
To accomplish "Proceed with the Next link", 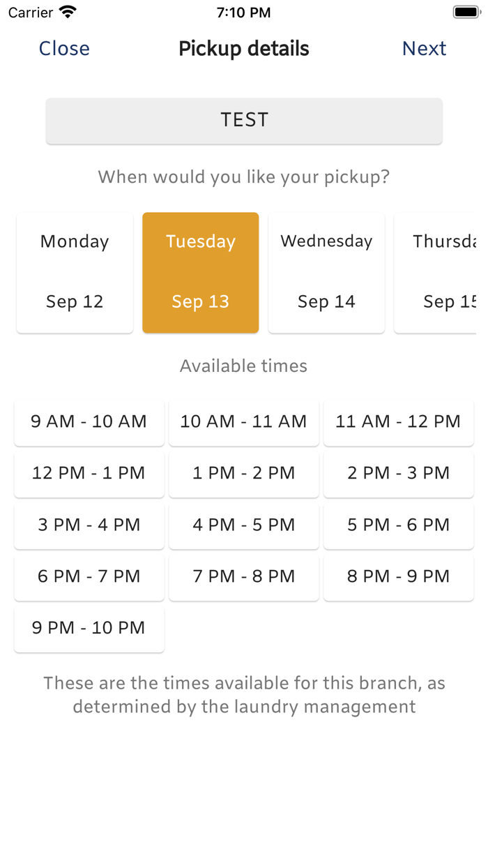I will 424,49.
